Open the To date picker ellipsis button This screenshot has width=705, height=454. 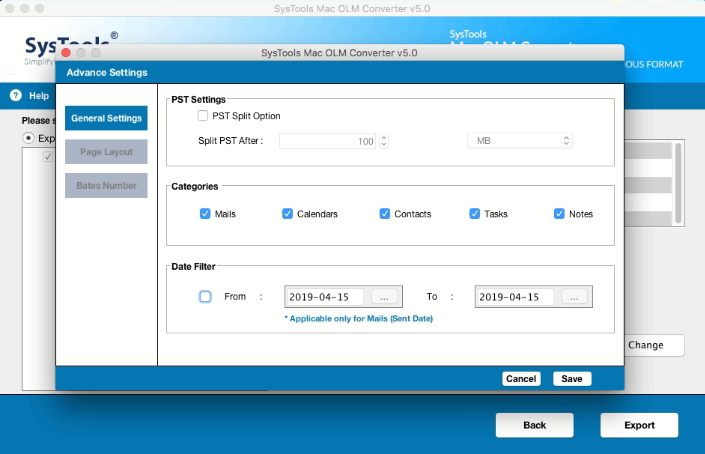[x=574, y=297]
